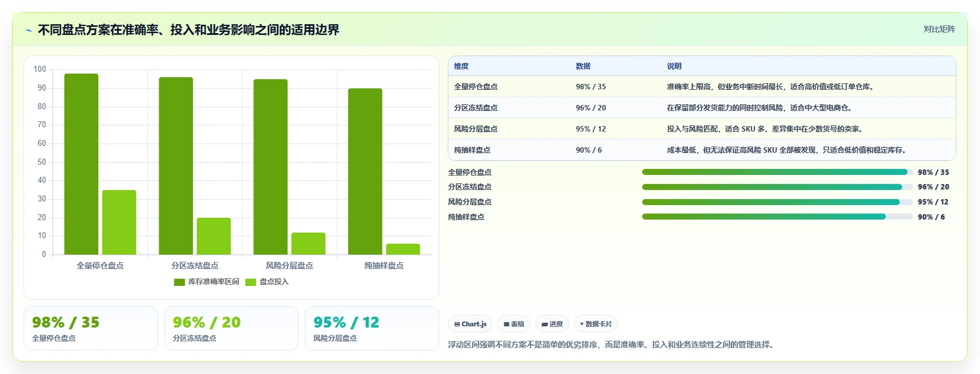
Task: Select the Chart.js tag chip
Action: pyautogui.click(x=470, y=324)
